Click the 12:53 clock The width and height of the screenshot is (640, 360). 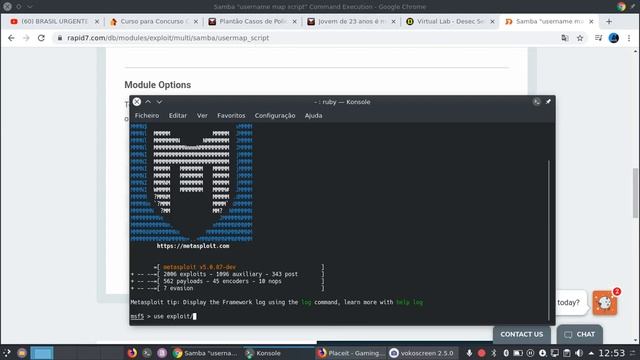611,353
